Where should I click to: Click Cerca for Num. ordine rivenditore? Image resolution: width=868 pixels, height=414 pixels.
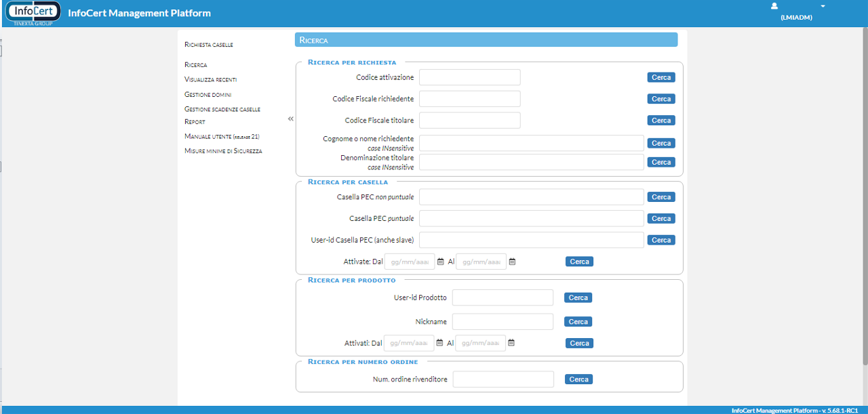(578, 379)
